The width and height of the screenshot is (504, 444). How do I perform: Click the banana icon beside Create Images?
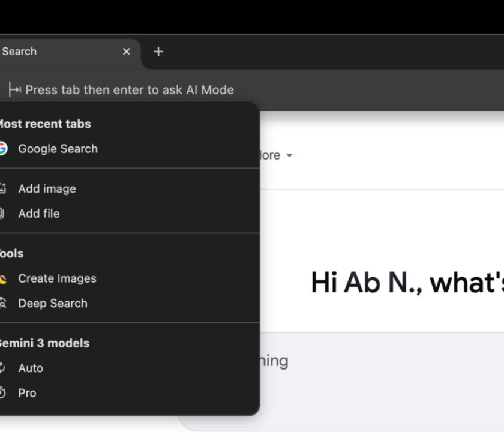pos(2,279)
